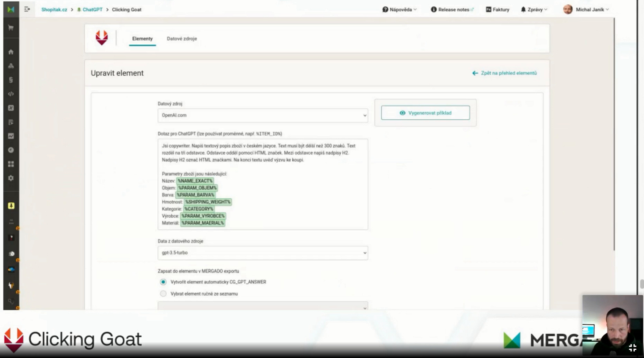Toggle the sidebar expand menu icon
The width and height of the screenshot is (644, 358).
(x=27, y=9)
